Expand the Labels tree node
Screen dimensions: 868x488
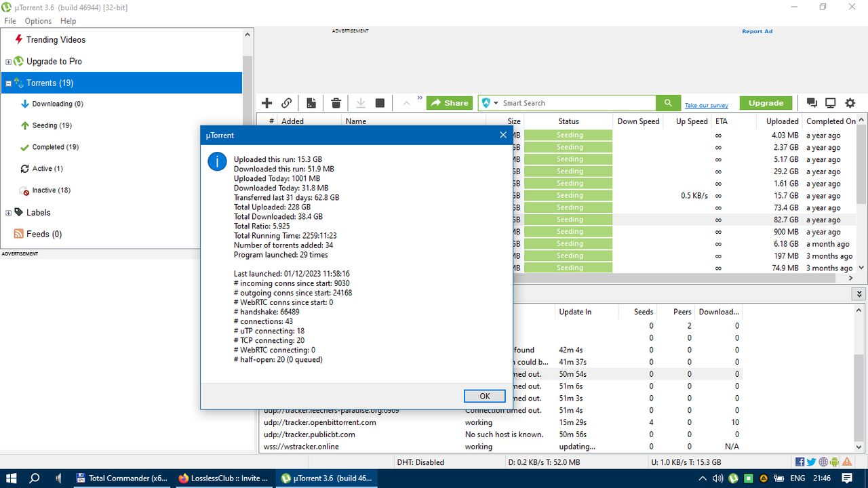[8, 213]
